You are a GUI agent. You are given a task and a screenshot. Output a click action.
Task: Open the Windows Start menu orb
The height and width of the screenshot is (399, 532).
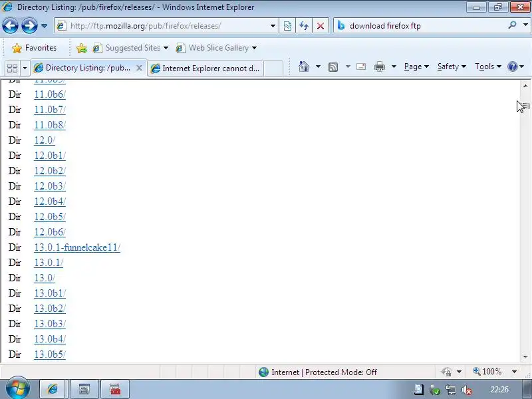(18, 388)
